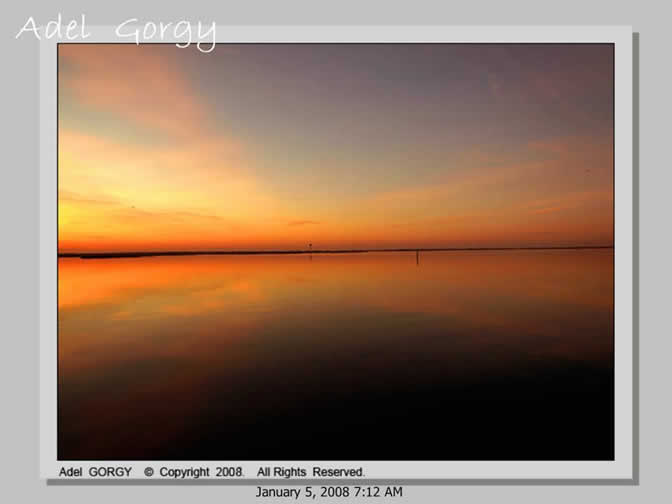672x504 pixels.
Task: Click the 'Adel GORGY' name in copyright line
Action: click(x=95, y=472)
